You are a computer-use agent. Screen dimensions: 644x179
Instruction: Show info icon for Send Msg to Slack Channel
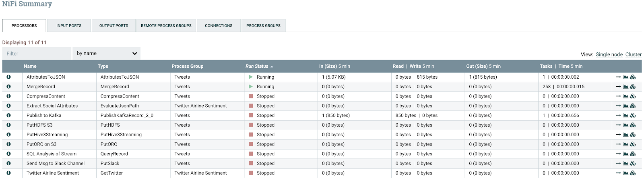pos(8,163)
